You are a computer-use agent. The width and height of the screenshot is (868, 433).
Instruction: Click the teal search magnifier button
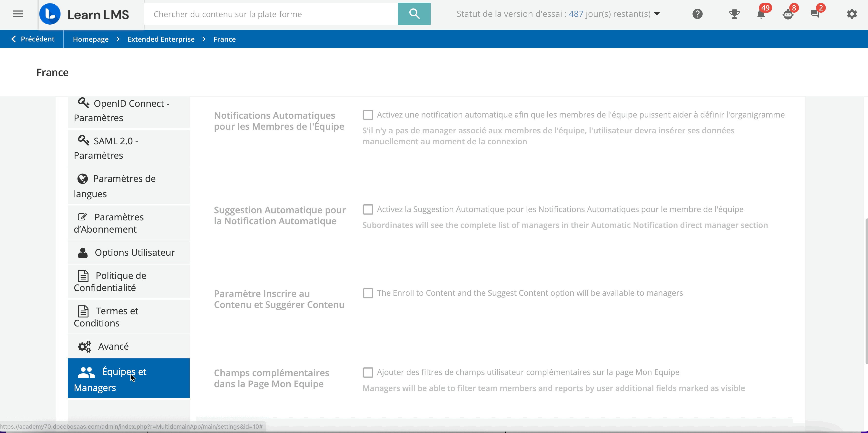tap(414, 14)
